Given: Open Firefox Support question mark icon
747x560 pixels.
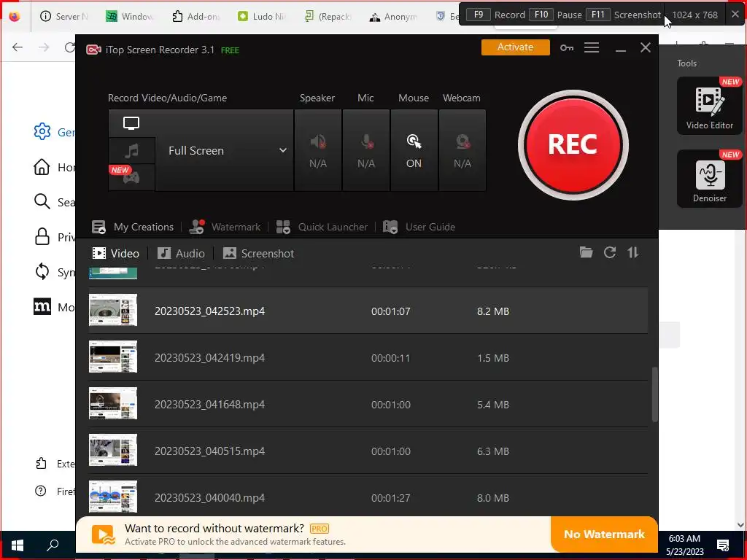Looking at the screenshot, I should (x=41, y=491).
